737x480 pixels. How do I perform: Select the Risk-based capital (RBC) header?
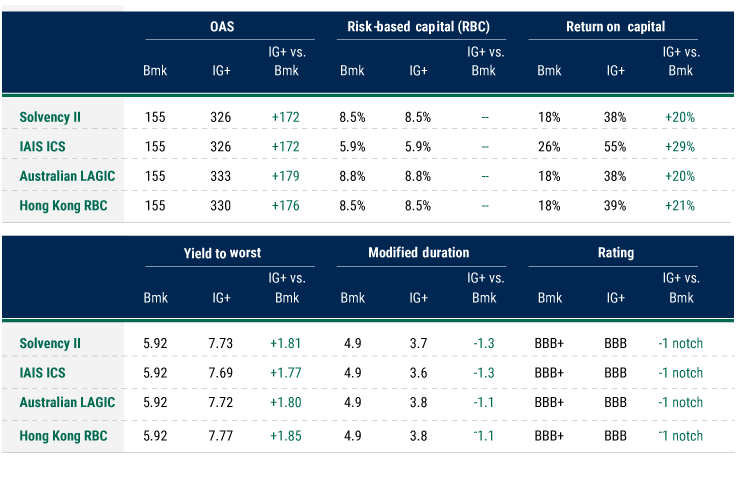click(417, 26)
